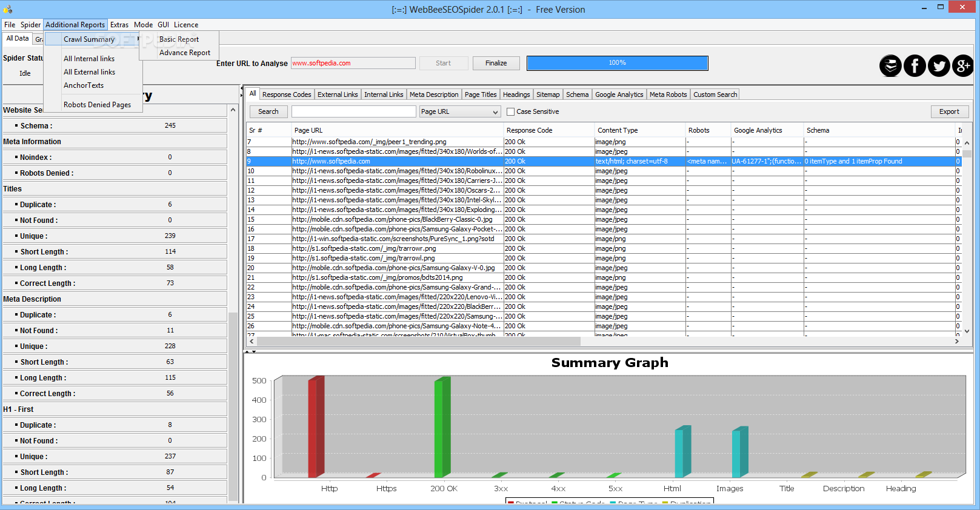Image resolution: width=980 pixels, height=510 pixels.
Task: Select All Internal links menu entry
Action: click(x=93, y=59)
